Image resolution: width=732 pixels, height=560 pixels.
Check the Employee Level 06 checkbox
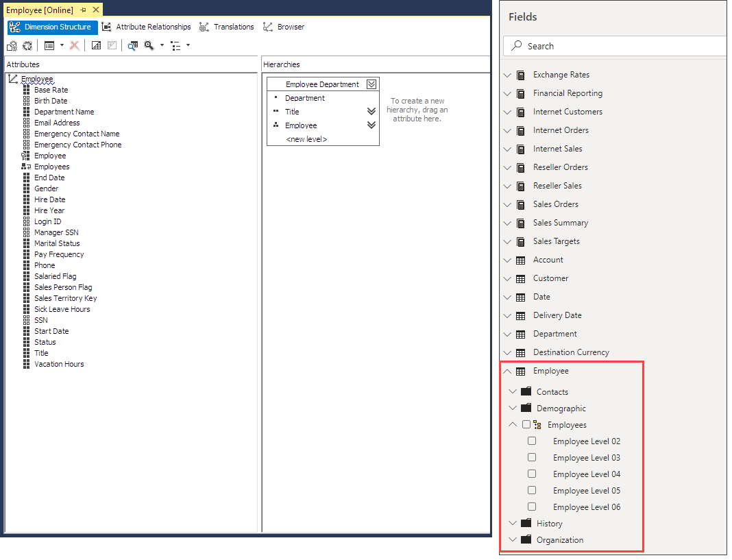532,506
